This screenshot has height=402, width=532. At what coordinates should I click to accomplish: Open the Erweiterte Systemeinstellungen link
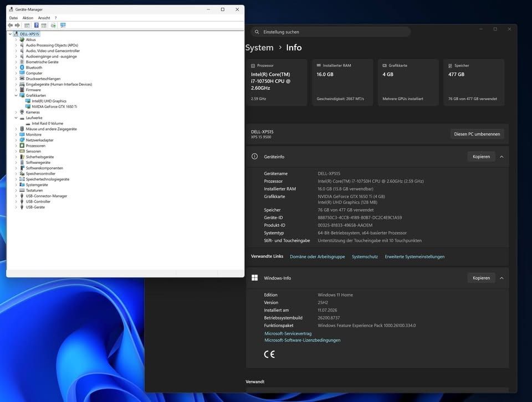pyautogui.click(x=415, y=256)
